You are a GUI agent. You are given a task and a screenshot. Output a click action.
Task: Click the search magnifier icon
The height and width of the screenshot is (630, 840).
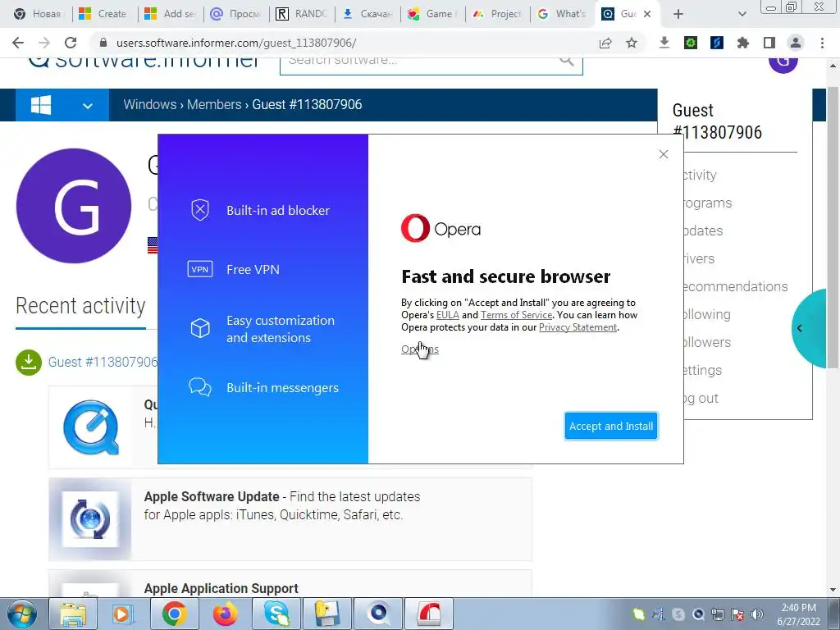click(567, 61)
